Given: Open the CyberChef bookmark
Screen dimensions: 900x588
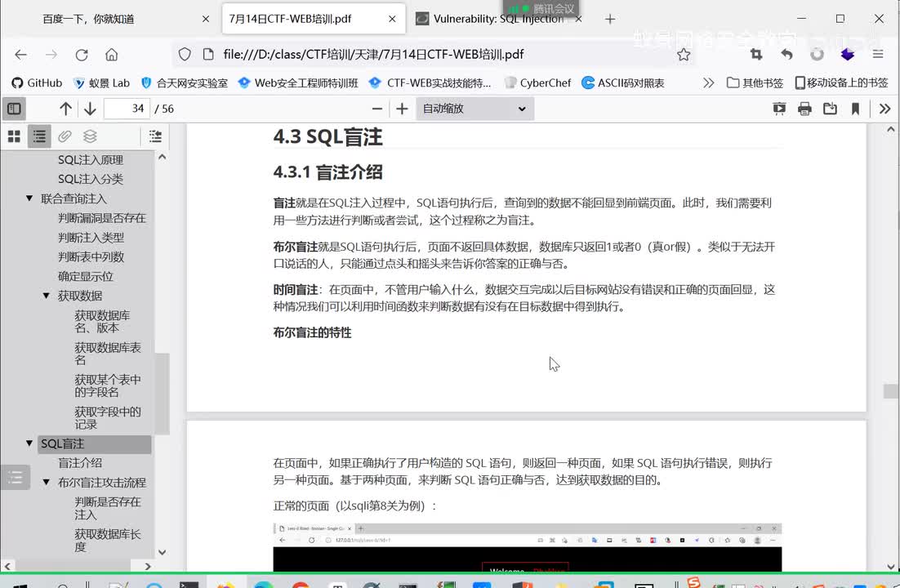Looking at the screenshot, I should click(x=537, y=82).
